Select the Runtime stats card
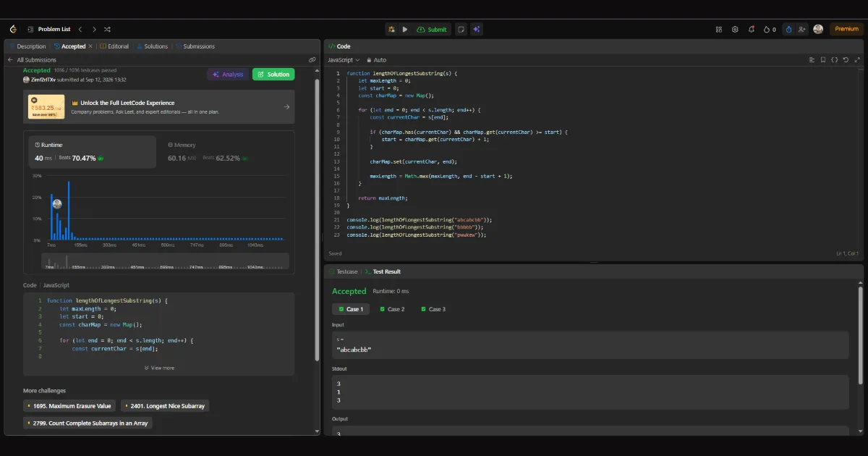The height and width of the screenshot is (456, 868). tap(92, 152)
